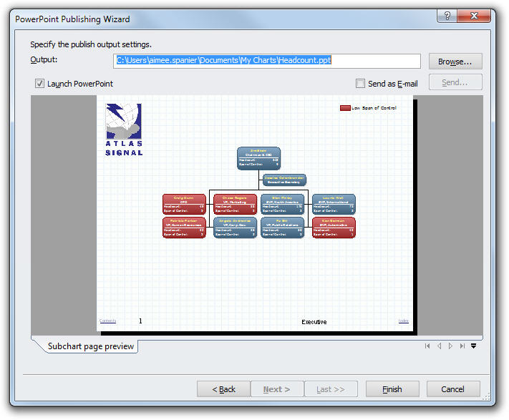Select the top Chairman & CEO box
Viewport: 509px width, 420px height.
coord(258,158)
